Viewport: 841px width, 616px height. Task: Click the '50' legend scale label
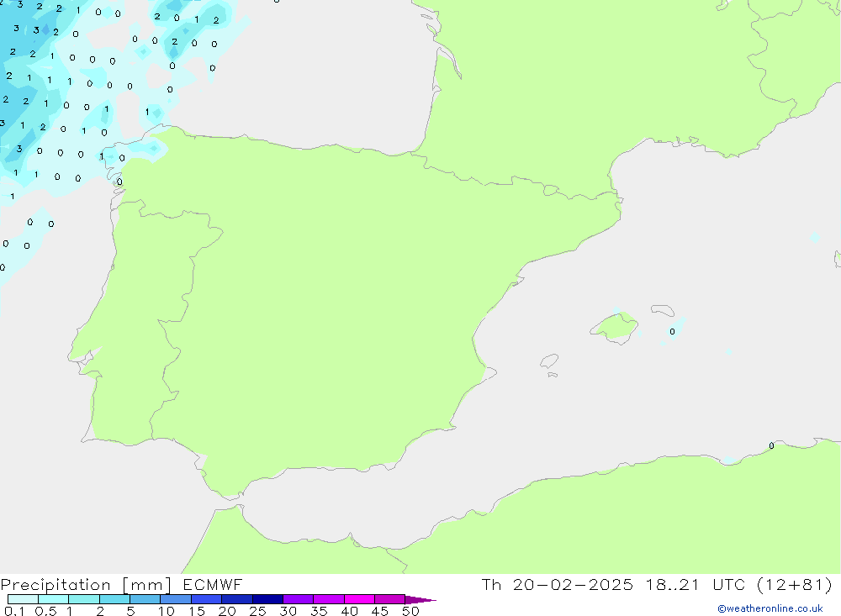click(410, 611)
